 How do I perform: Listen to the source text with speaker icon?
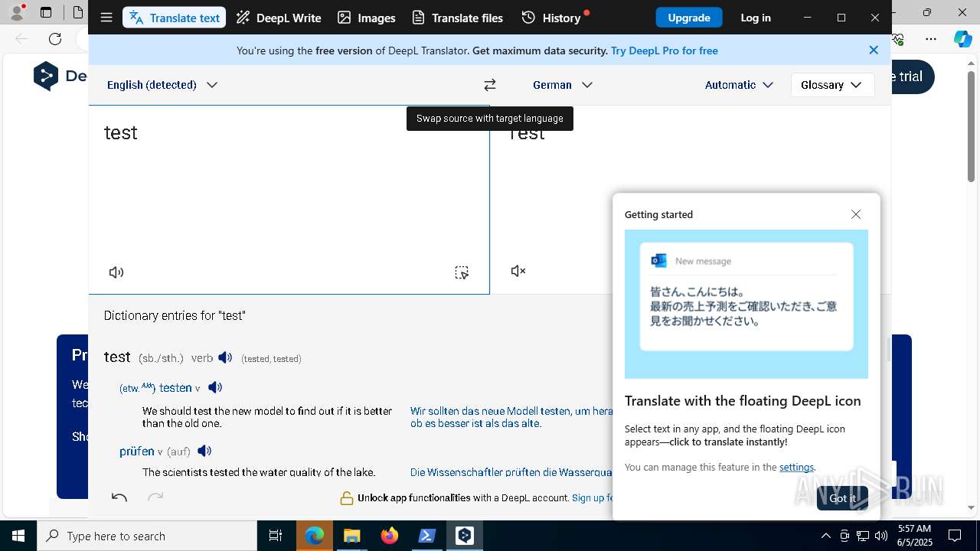tap(116, 272)
